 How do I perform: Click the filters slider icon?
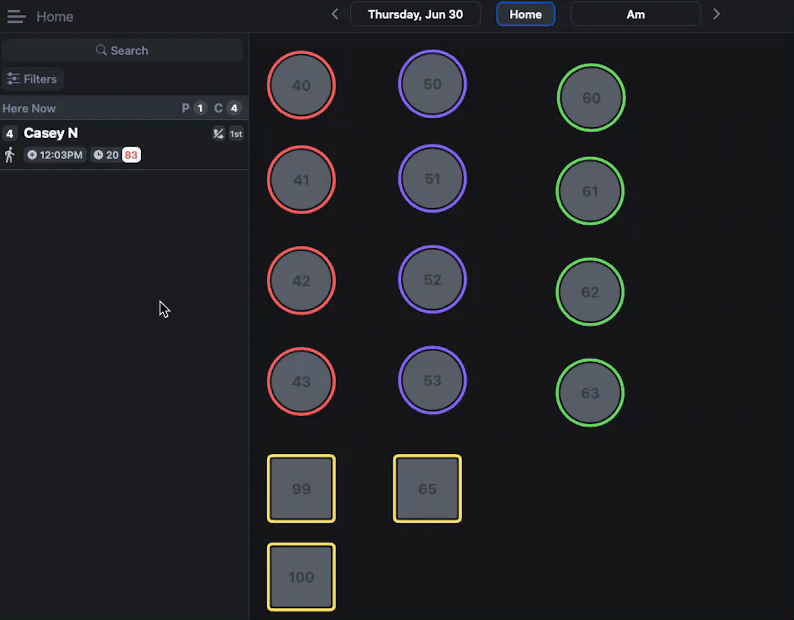tap(13, 79)
